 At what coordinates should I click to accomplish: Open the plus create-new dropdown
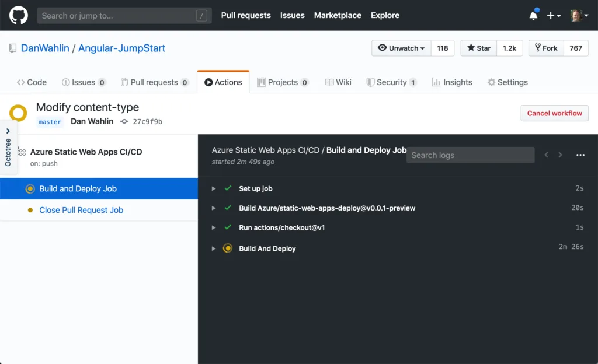click(553, 16)
